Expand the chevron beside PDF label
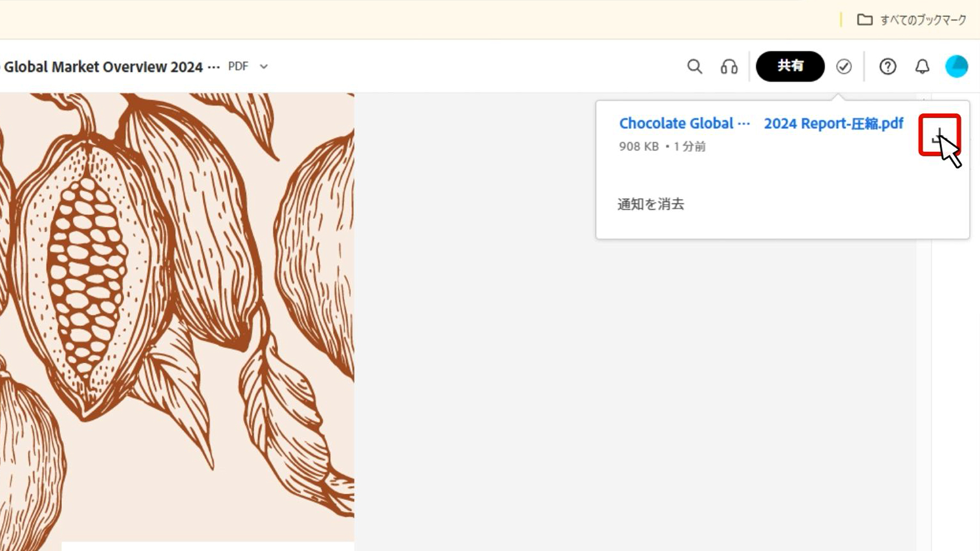 coord(264,66)
